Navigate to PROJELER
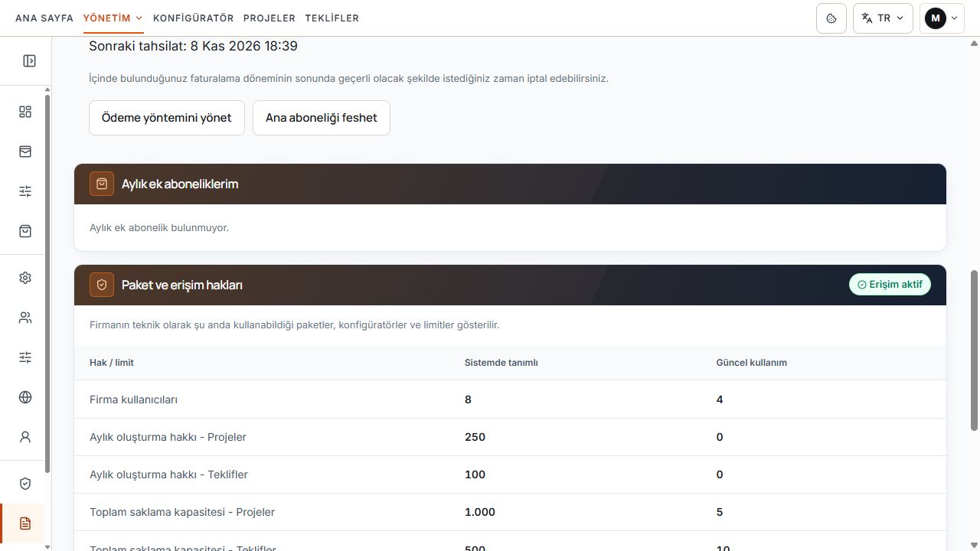The height and width of the screenshot is (551, 980). pyautogui.click(x=269, y=18)
